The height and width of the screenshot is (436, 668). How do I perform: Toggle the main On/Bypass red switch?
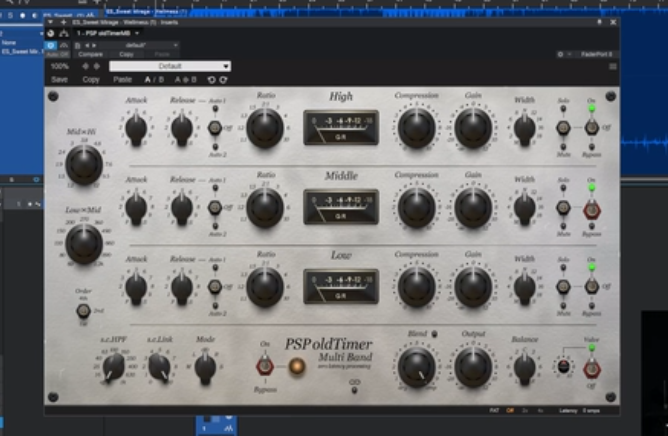(x=264, y=365)
